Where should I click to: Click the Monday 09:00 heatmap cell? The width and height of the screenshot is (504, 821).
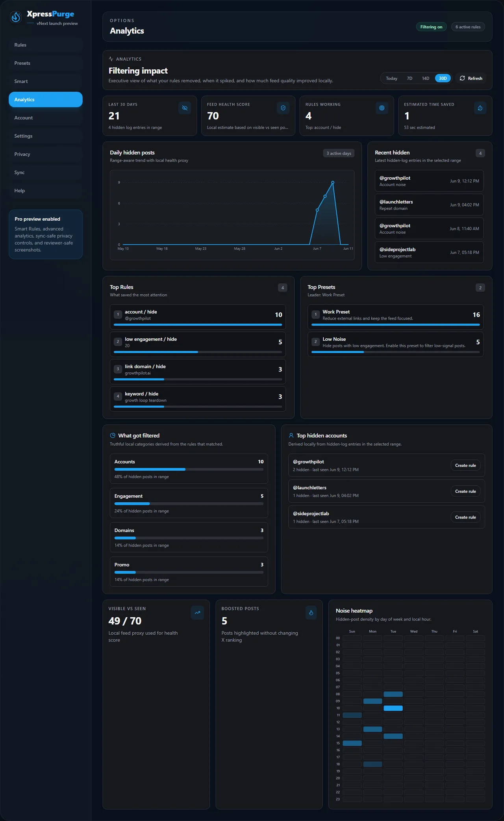point(372,701)
